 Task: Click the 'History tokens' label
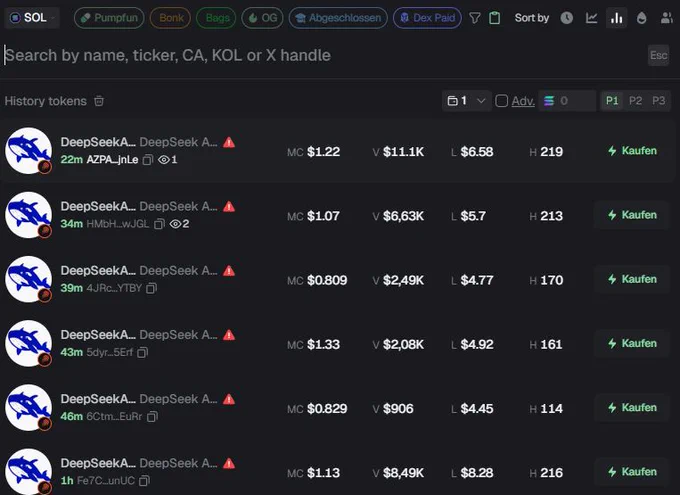click(x=46, y=101)
